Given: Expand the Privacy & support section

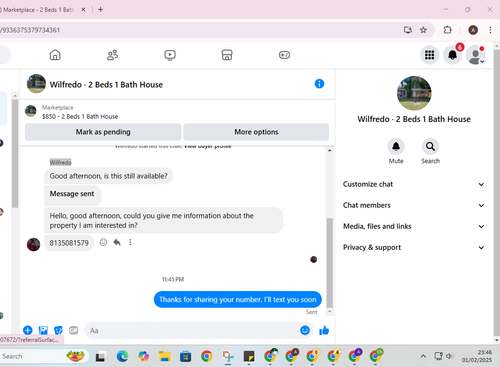Looking at the screenshot, I should pos(413,247).
